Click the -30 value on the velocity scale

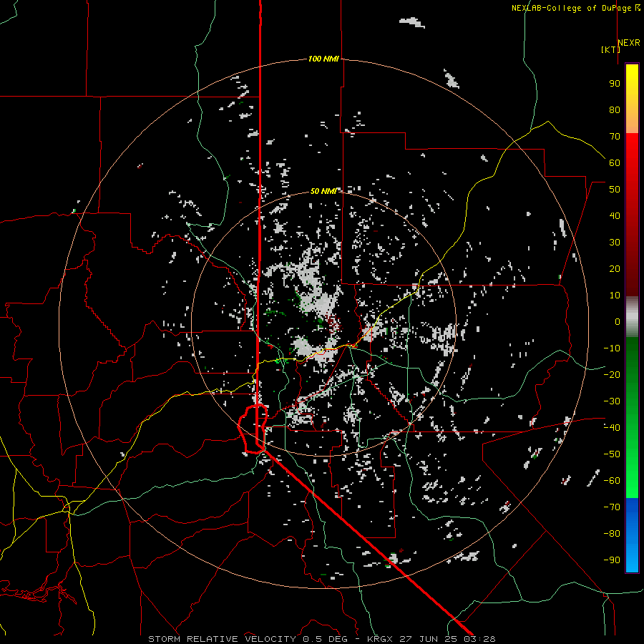pos(612,401)
